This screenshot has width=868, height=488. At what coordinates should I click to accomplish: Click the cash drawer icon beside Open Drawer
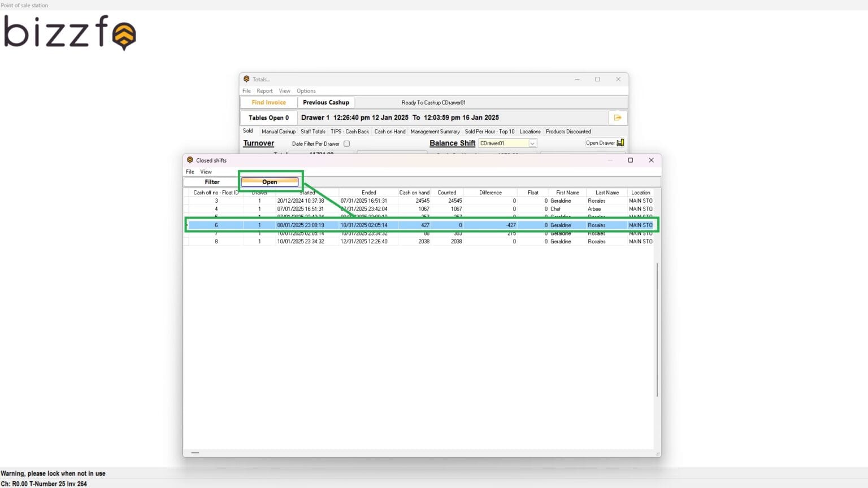click(x=620, y=143)
